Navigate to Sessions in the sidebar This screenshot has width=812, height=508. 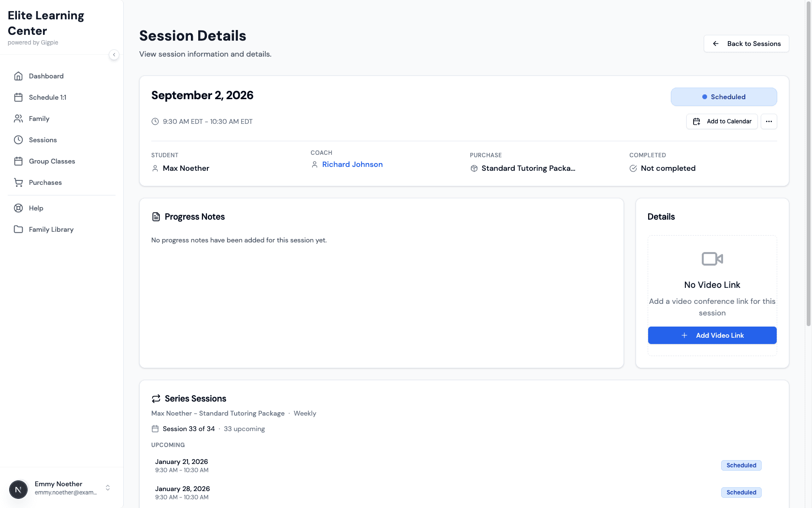point(18,140)
